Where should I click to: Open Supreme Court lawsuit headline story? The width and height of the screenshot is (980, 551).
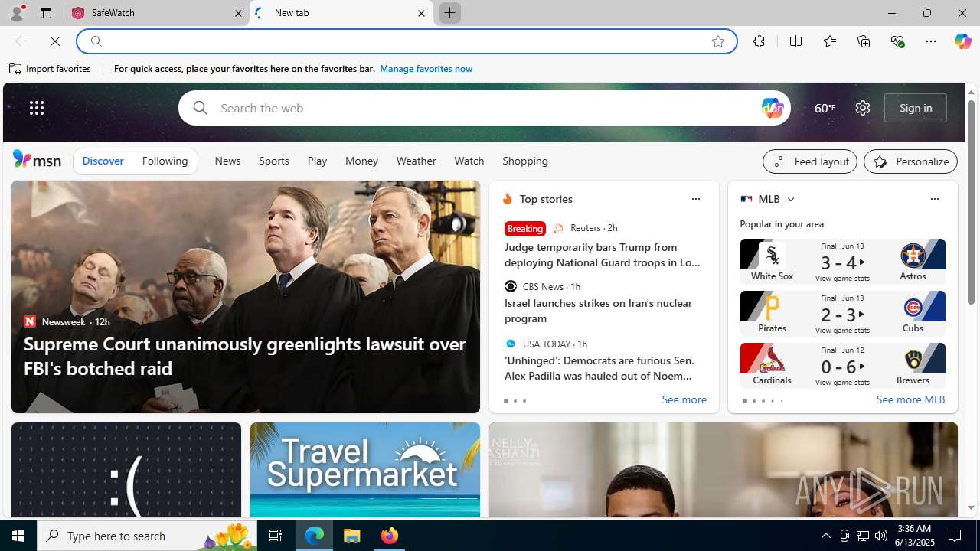[245, 356]
